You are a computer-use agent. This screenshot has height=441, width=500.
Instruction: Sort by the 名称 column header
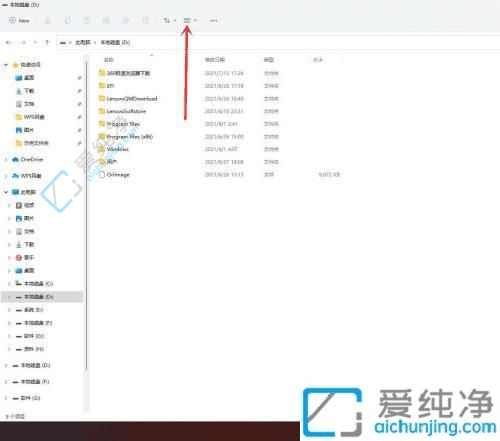click(x=109, y=60)
